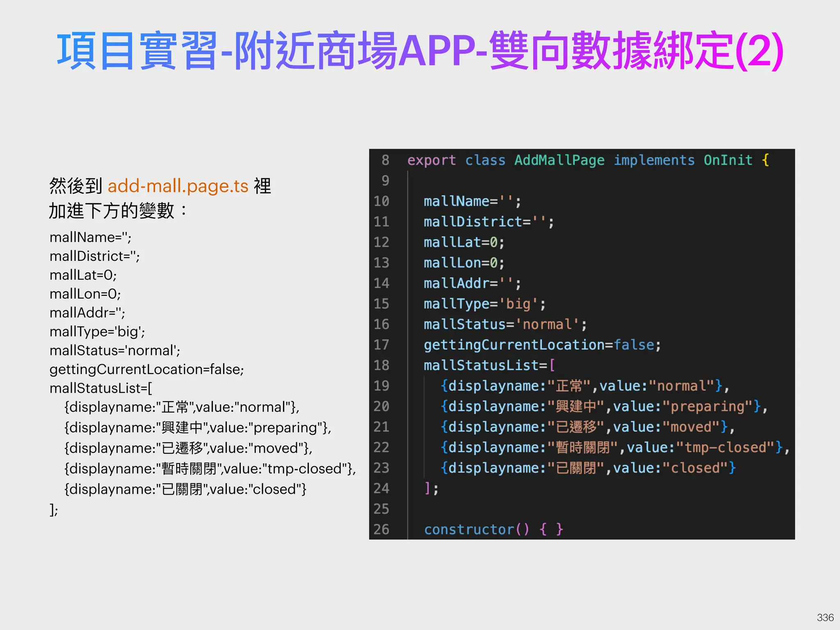Click the left-side text mallAddr='';
The image size is (840, 630).
pos(87,313)
